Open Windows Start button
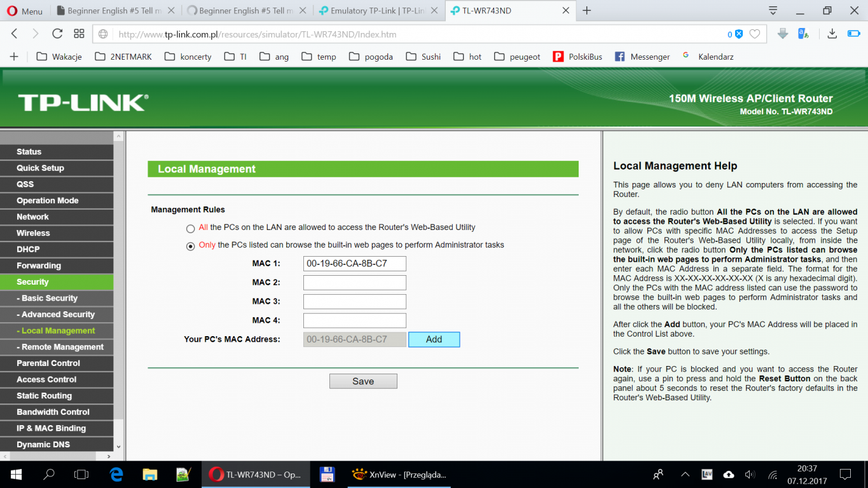 click(x=15, y=474)
